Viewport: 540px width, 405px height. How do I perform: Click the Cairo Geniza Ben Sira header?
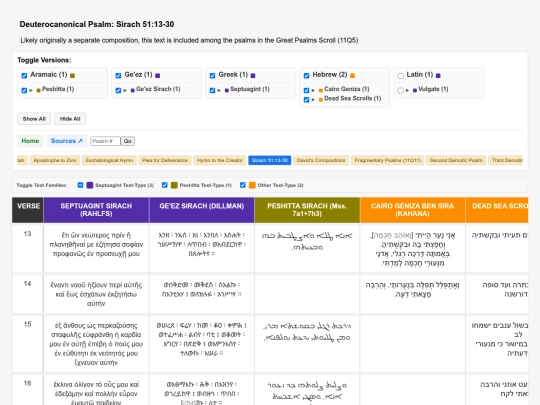point(413,210)
